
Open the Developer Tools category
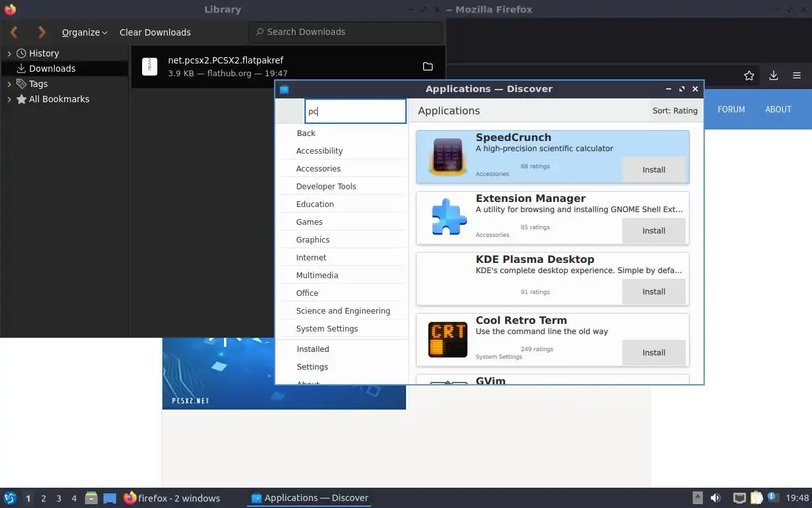click(x=326, y=187)
